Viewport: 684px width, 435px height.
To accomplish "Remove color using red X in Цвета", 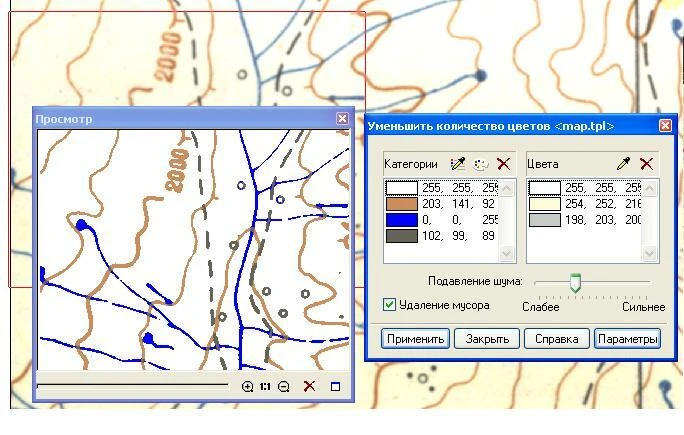I will click(647, 164).
